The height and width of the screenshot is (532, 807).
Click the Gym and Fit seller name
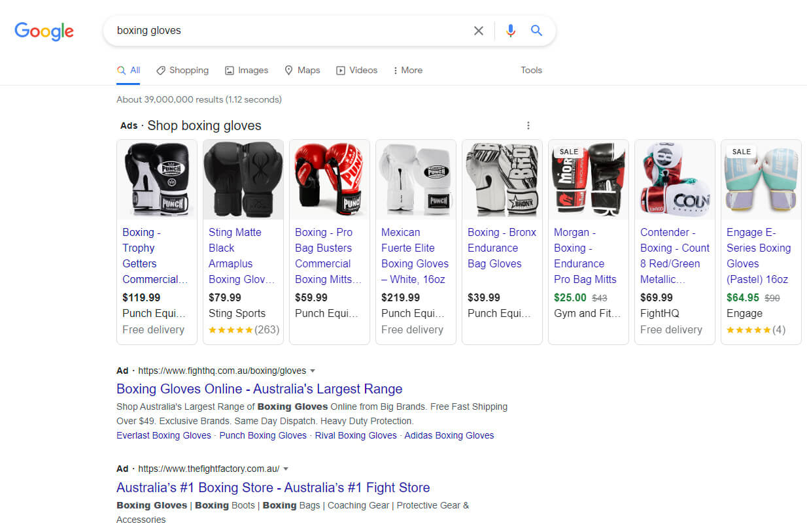[587, 313]
